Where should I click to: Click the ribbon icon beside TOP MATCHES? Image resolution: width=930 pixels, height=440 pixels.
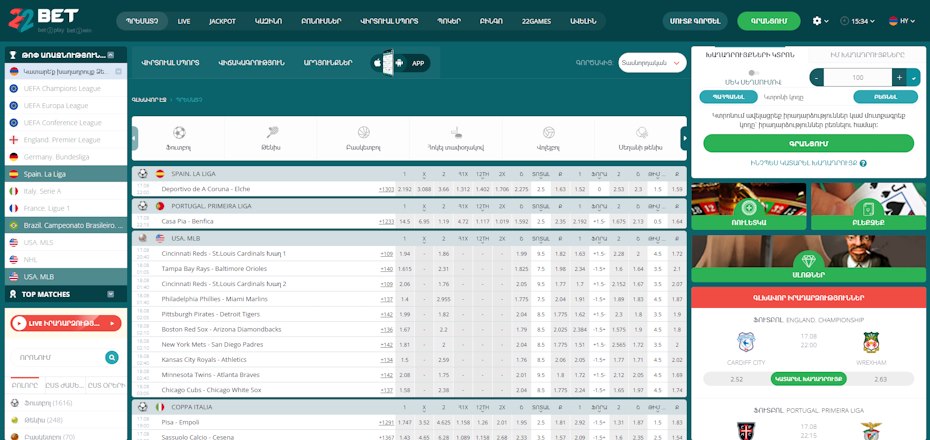click(13, 294)
